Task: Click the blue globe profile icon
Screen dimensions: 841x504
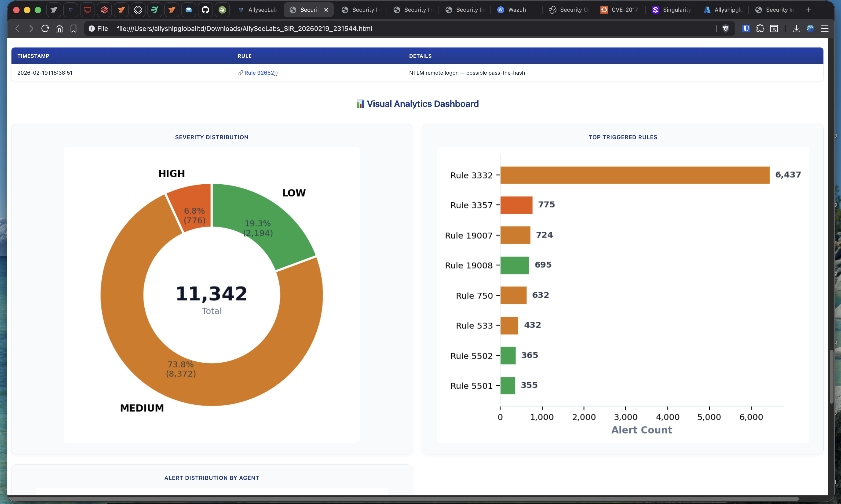Action: pos(810,29)
